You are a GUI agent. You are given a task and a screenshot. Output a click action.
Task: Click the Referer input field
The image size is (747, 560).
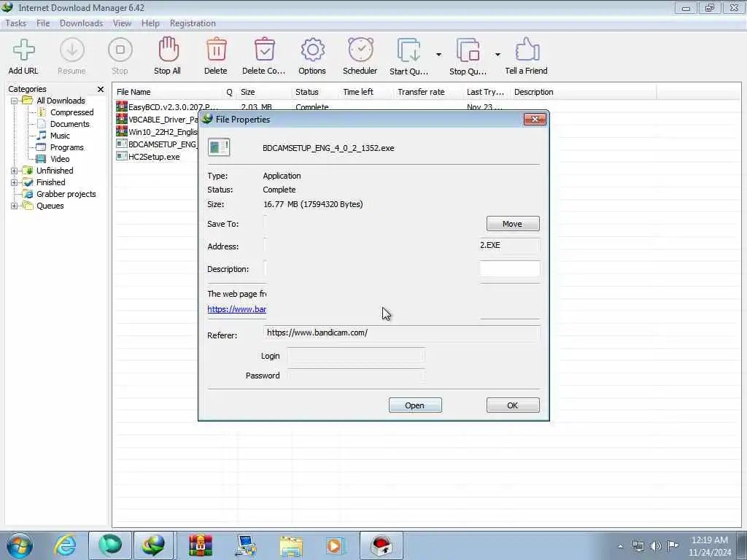tap(402, 332)
